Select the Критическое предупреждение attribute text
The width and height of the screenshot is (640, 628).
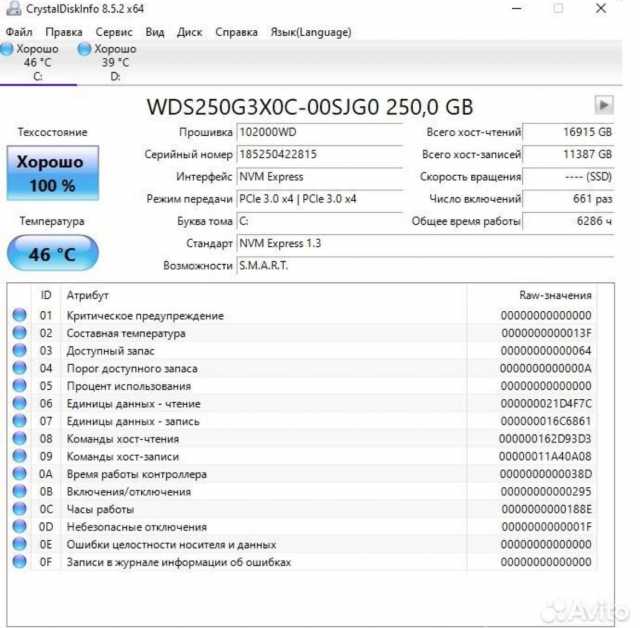tap(145, 316)
